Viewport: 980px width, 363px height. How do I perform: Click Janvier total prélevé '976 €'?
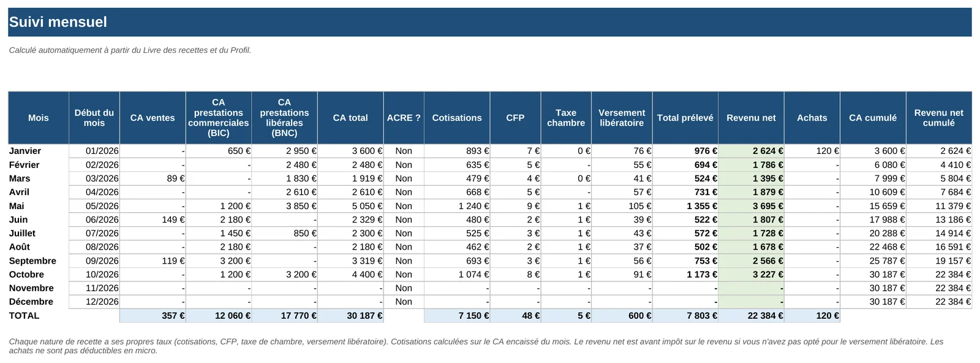tap(685, 151)
